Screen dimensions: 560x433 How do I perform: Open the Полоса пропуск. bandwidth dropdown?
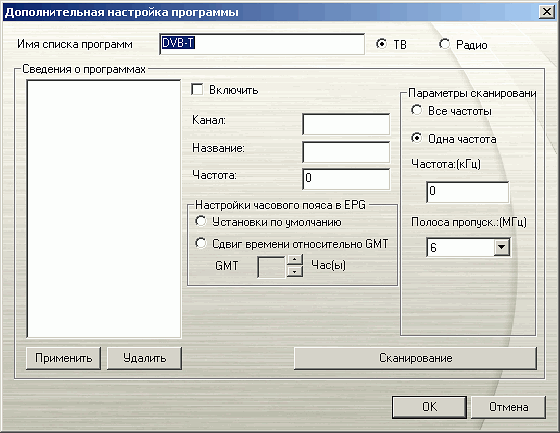[x=501, y=247]
